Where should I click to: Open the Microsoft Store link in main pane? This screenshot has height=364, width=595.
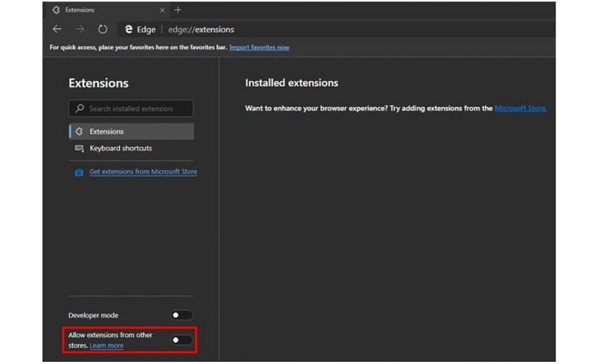coord(521,108)
